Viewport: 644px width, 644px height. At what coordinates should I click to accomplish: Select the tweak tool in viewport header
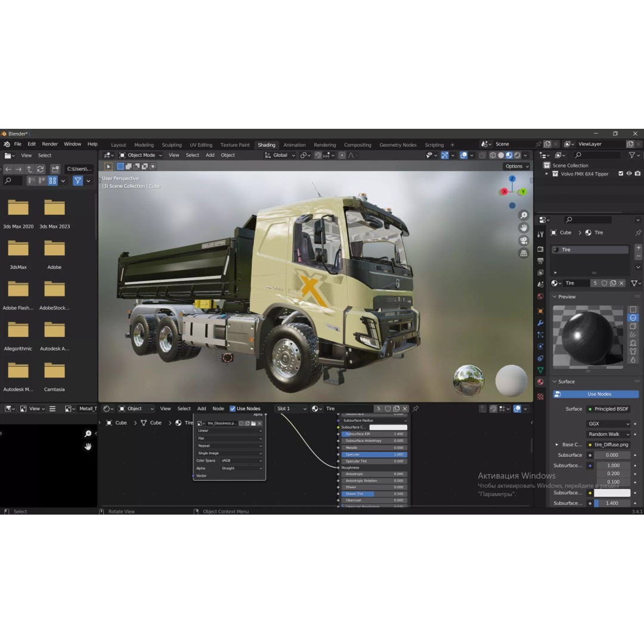pos(109,166)
